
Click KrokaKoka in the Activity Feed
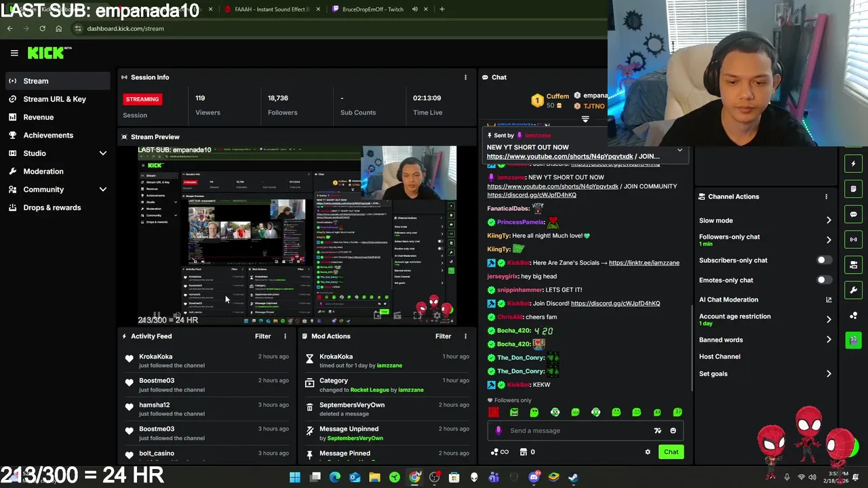click(156, 357)
